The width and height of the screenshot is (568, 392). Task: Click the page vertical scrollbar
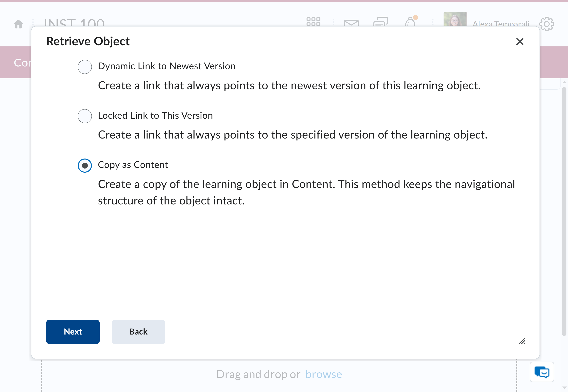564,211
